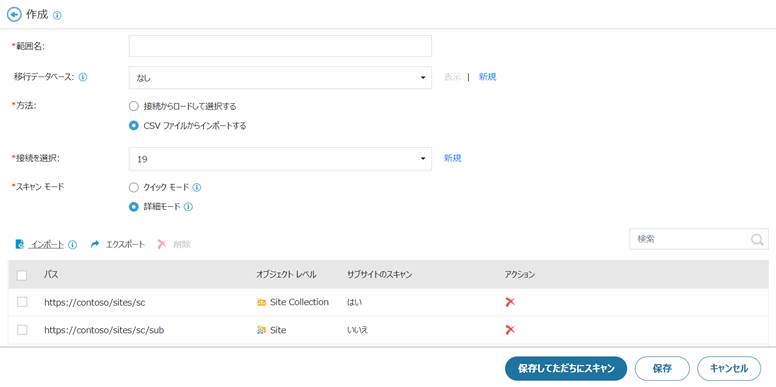Click the info icon beside 移行データベース

[83, 77]
